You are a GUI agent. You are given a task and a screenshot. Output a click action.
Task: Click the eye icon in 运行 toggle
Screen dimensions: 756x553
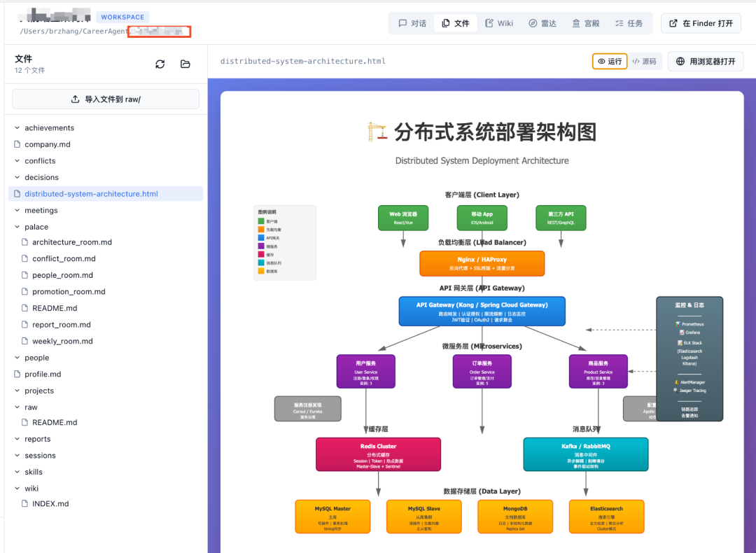(601, 61)
